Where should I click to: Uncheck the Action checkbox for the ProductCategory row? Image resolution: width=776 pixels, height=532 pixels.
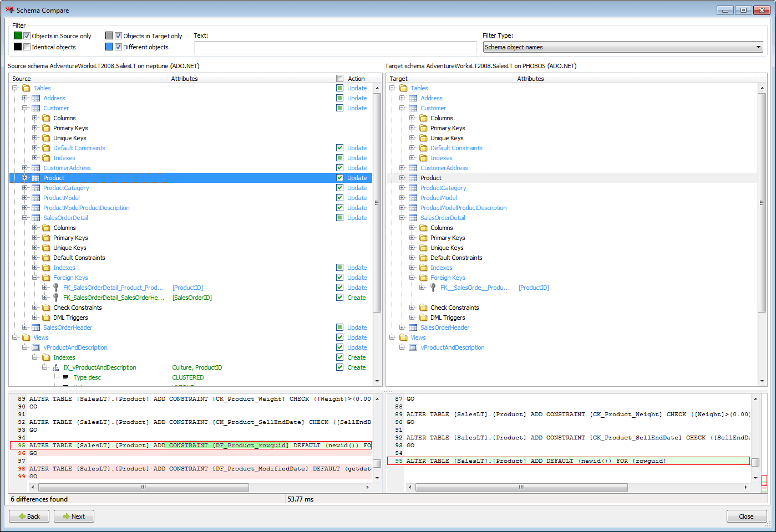pyautogui.click(x=339, y=188)
